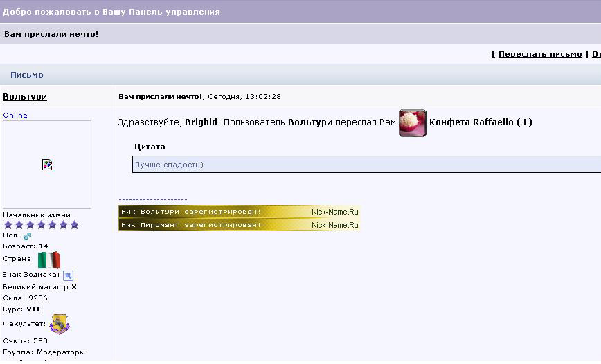Click the Великий магистр X line
601x364 pixels.
click(x=40, y=286)
